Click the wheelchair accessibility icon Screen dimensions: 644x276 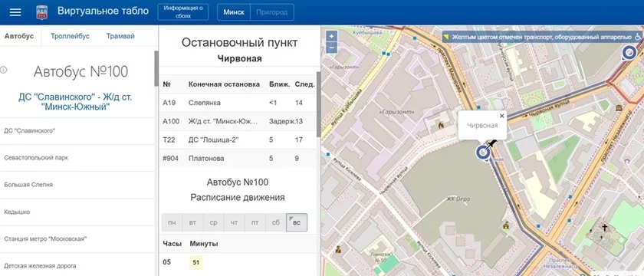[x=637, y=37]
